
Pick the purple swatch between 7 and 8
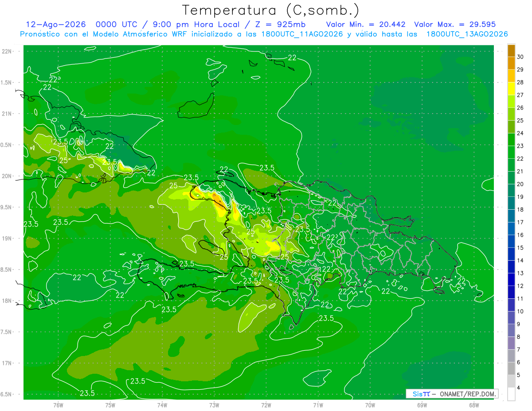(x=511, y=343)
